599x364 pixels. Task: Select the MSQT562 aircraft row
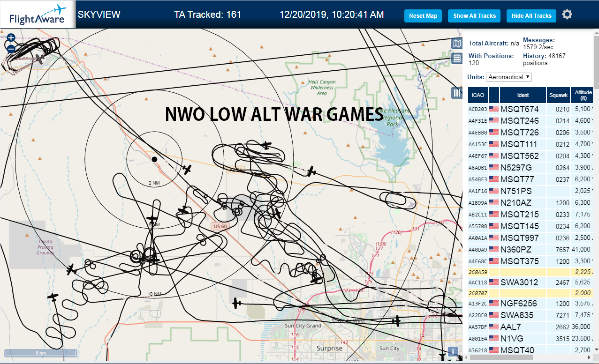(531, 156)
